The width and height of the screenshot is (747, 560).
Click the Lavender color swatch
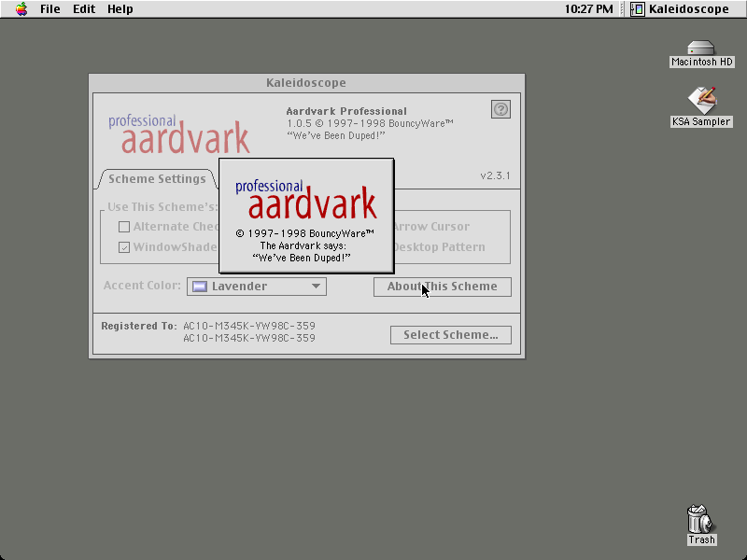tap(200, 287)
